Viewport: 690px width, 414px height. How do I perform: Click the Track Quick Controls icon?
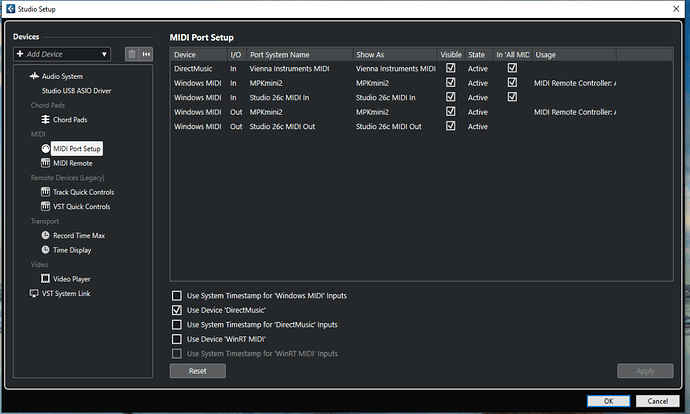(45, 192)
